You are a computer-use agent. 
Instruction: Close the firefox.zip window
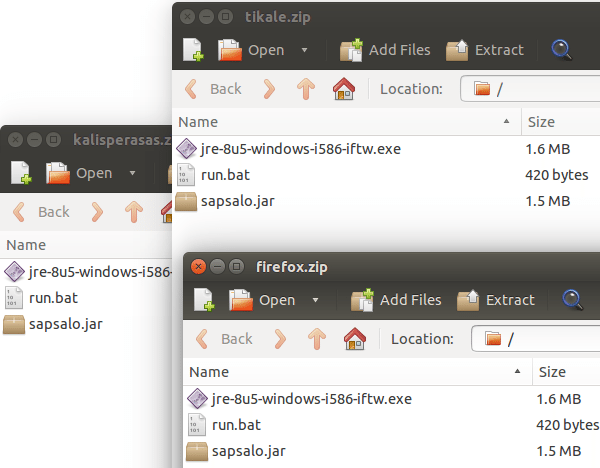[198, 266]
